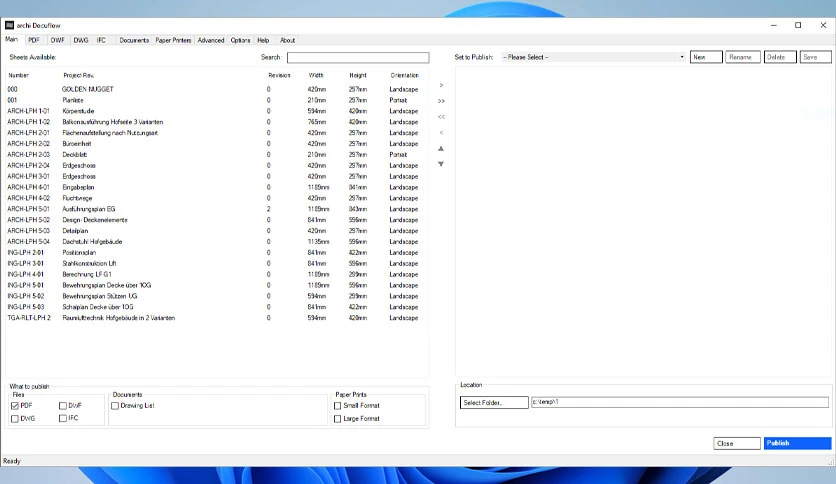Enable the DWG checkbox
Screen dimensions: 836x484
pyautogui.click(x=15, y=418)
